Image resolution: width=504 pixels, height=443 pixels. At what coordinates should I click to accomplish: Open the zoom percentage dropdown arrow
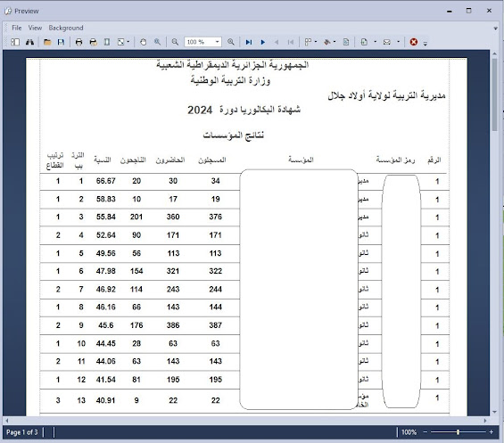click(218, 42)
